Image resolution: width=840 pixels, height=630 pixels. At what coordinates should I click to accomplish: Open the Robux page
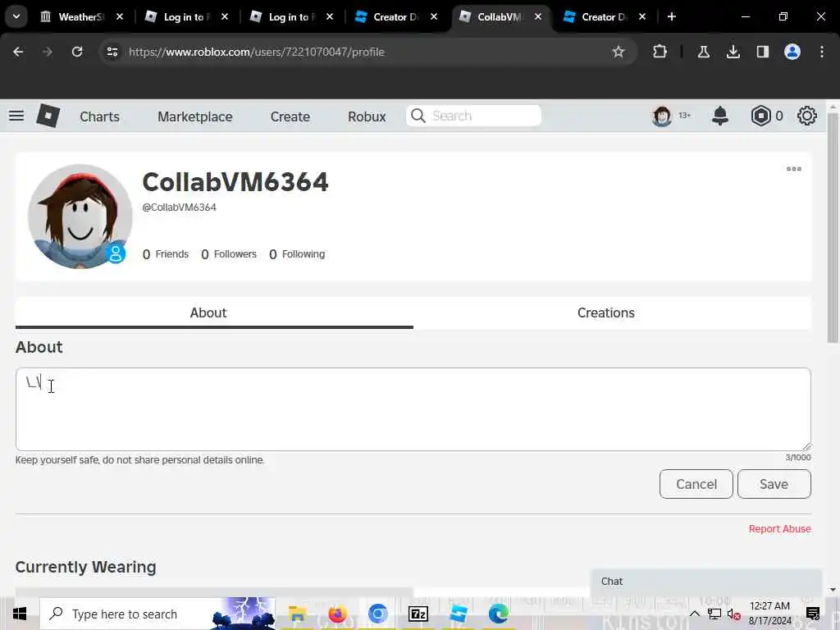click(367, 116)
